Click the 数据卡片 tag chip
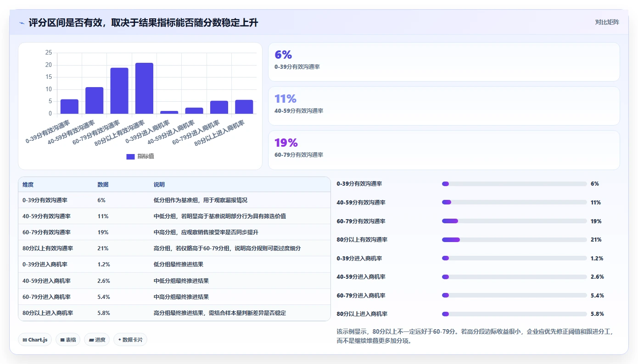Screen dimensions: 638x364 coord(130,340)
